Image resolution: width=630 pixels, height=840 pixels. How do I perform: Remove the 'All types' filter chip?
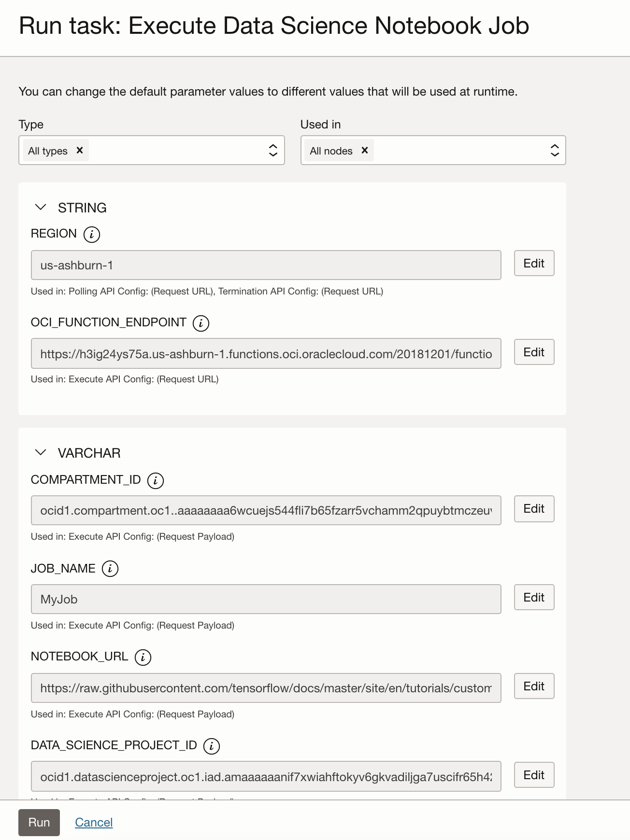[80, 151]
